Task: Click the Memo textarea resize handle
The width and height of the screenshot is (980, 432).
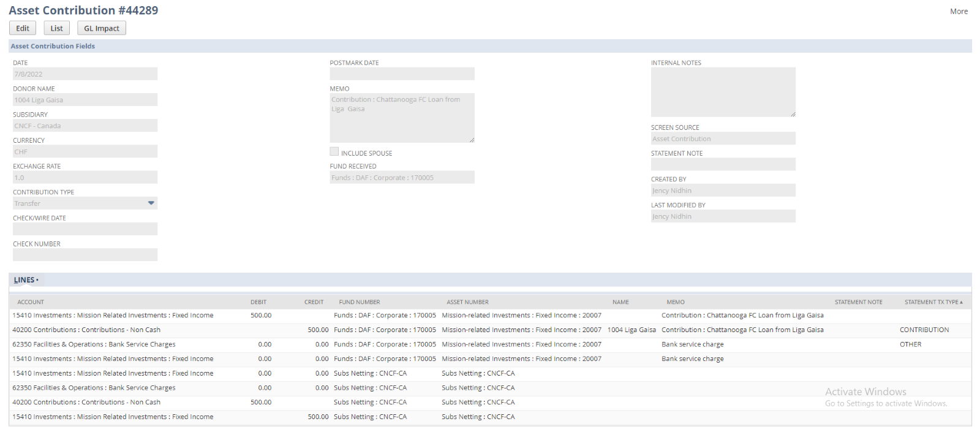Action: 472,140
